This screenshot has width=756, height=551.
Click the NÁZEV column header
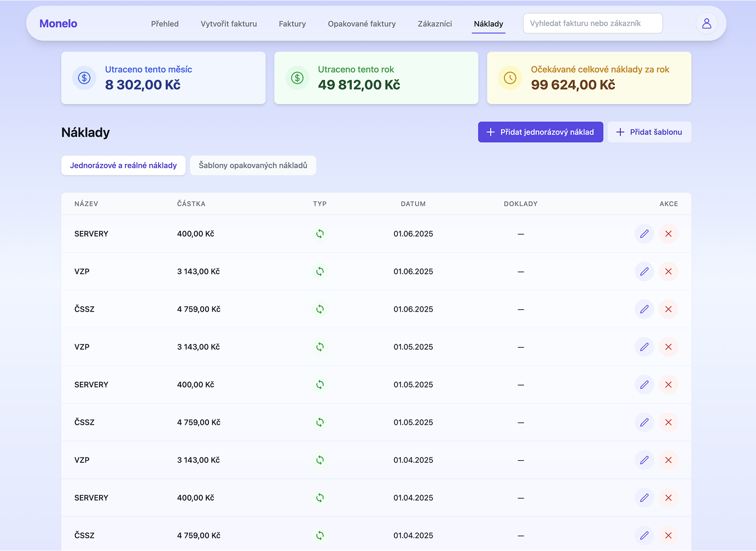[86, 204]
